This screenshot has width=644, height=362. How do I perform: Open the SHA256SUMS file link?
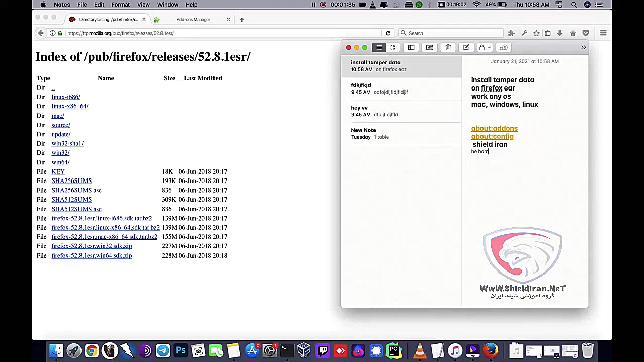71,181
